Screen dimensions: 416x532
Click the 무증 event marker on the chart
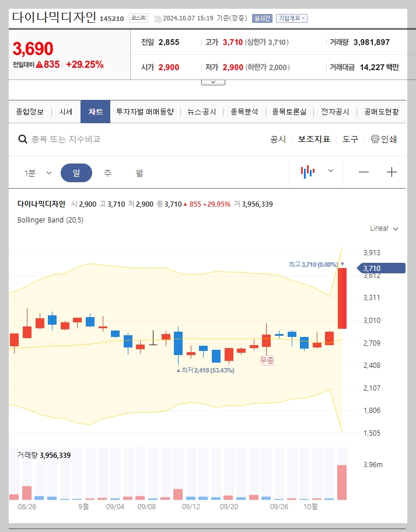coord(266,361)
